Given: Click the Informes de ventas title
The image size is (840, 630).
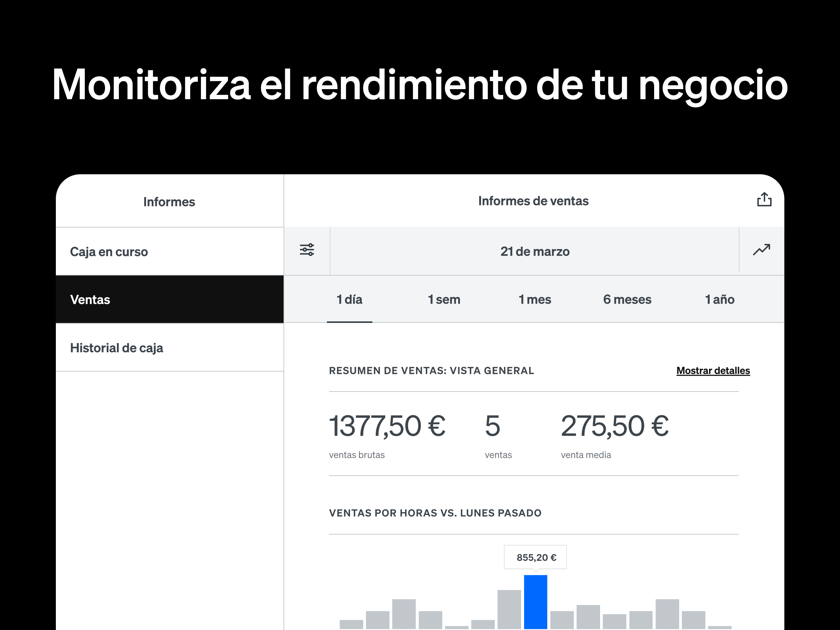Looking at the screenshot, I should tap(533, 201).
